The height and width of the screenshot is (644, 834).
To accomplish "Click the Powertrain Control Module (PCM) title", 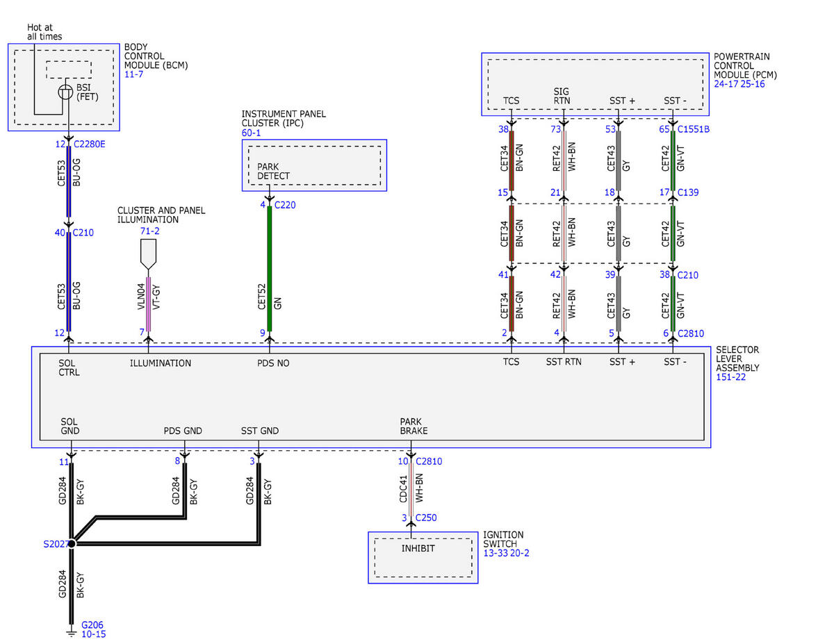I will 745,65.
